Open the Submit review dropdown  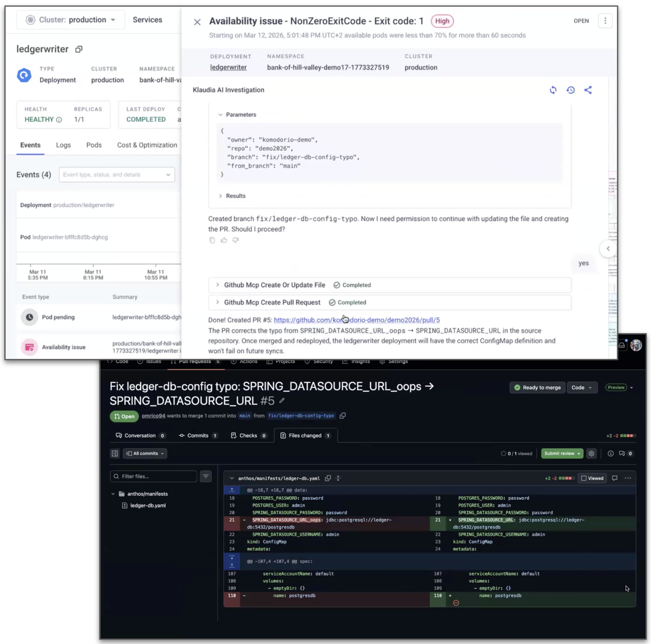pos(562,453)
